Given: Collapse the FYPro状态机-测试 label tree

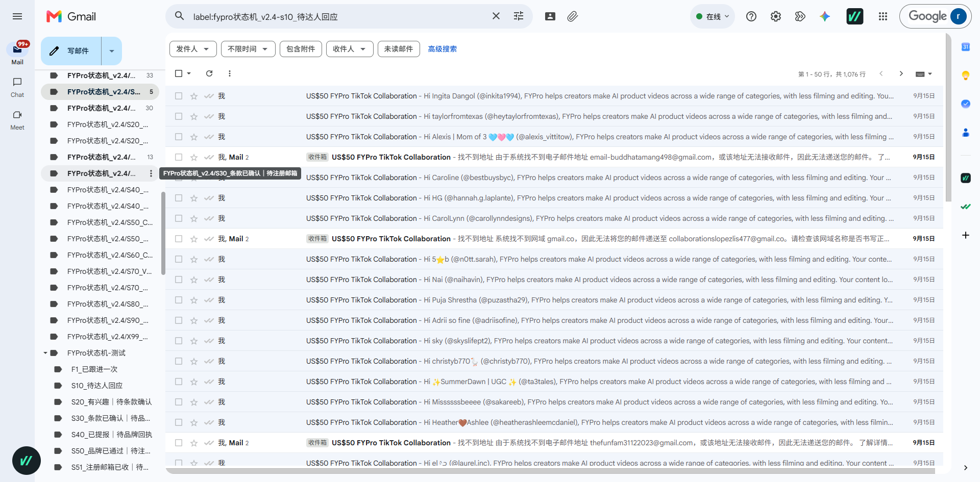Looking at the screenshot, I should pyautogui.click(x=45, y=353).
